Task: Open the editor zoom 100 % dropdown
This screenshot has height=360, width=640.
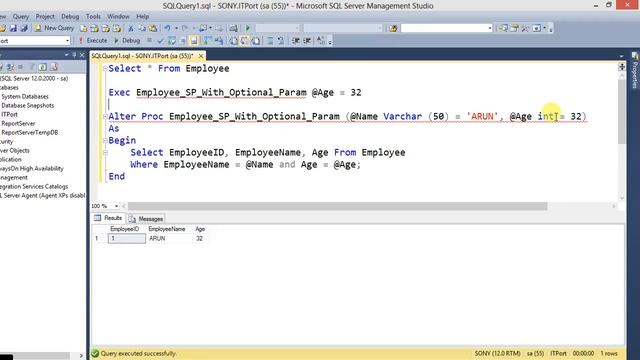Action: pos(116,206)
